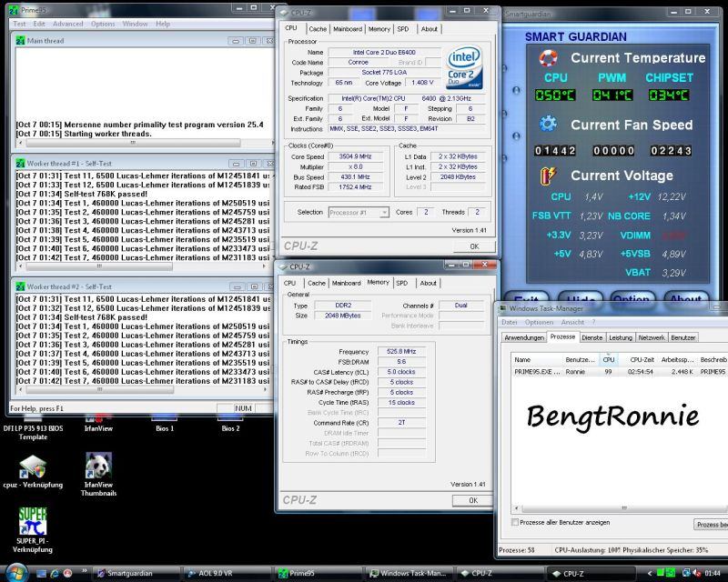Viewport: 728px width, 582px height.
Task: Open the Windows Start orb
Action: pos(16,573)
